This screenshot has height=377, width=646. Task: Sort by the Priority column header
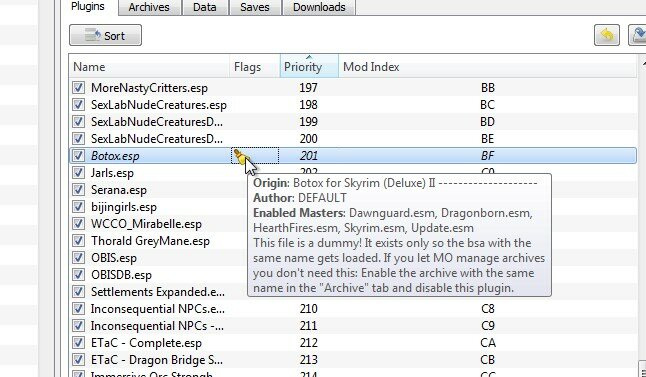pos(309,67)
